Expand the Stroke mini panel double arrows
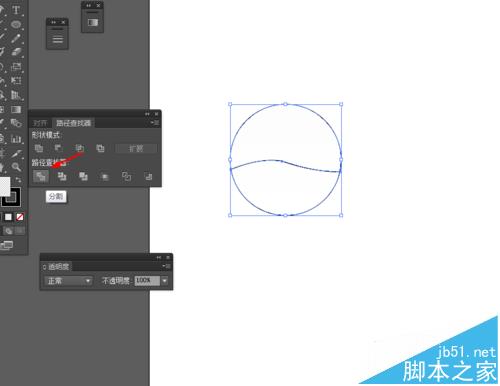Image resolution: width=500 pixels, height=386 pixels. coord(54,22)
